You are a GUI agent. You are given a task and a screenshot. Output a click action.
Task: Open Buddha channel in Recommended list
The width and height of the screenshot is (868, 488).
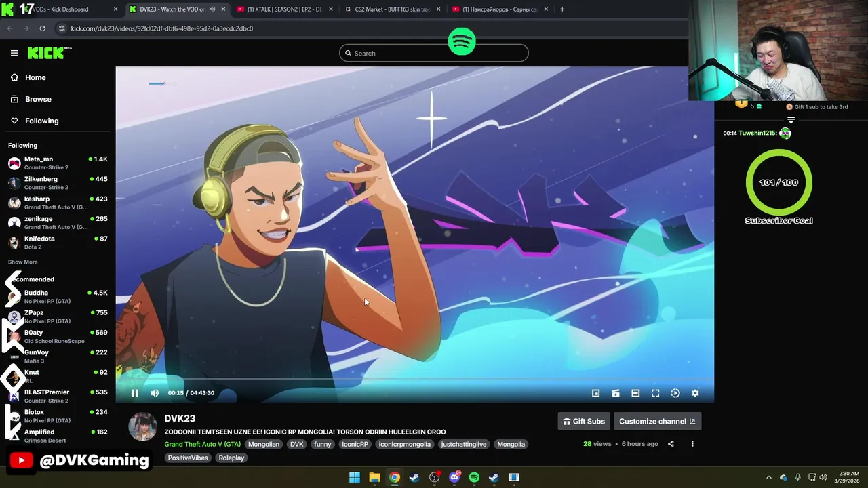click(58, 297)
